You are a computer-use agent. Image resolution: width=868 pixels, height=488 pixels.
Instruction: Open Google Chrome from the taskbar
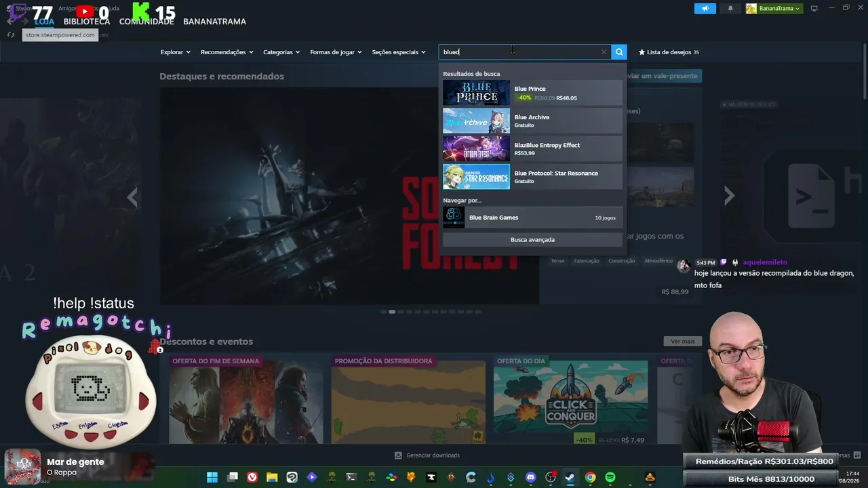[x=591, y=477]
